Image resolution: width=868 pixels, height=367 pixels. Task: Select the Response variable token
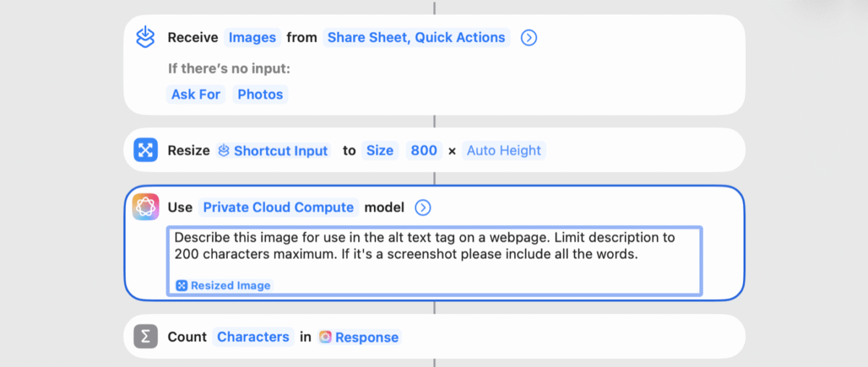pos(359,337)
